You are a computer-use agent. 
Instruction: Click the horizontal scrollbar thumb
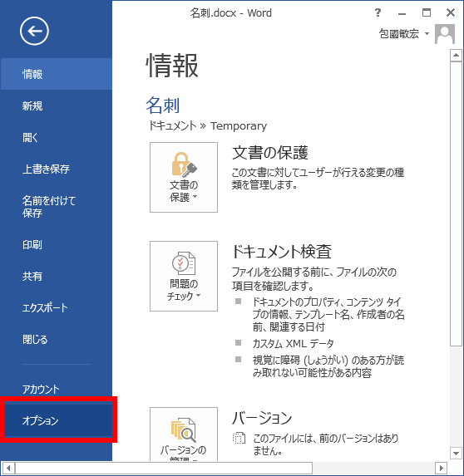(164, 468)
